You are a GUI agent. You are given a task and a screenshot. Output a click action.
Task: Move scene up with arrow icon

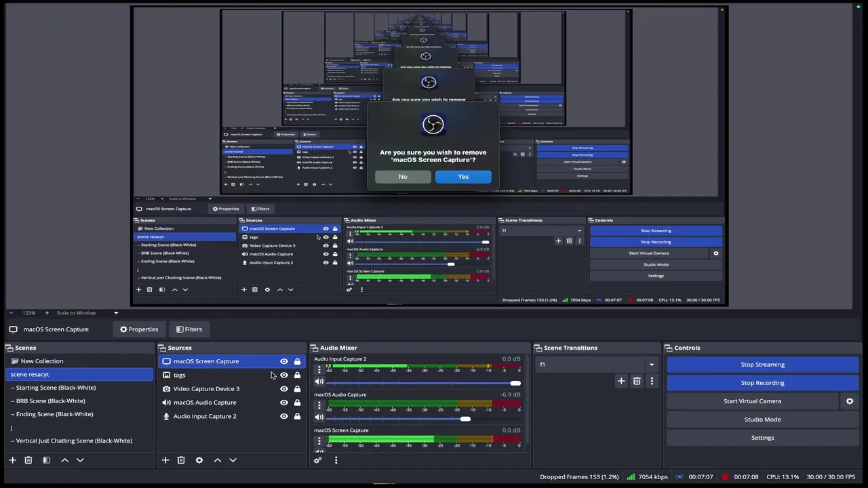tap(64, 460)
